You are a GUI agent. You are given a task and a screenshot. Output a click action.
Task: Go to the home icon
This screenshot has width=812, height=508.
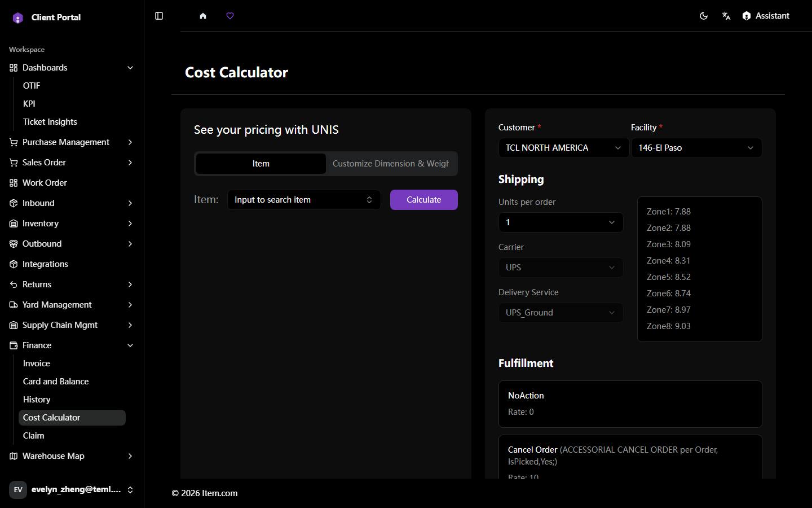pos(203,16)
